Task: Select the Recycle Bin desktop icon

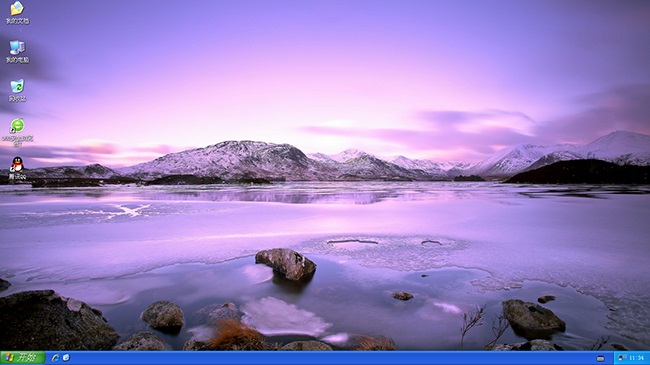Action: 17,86
